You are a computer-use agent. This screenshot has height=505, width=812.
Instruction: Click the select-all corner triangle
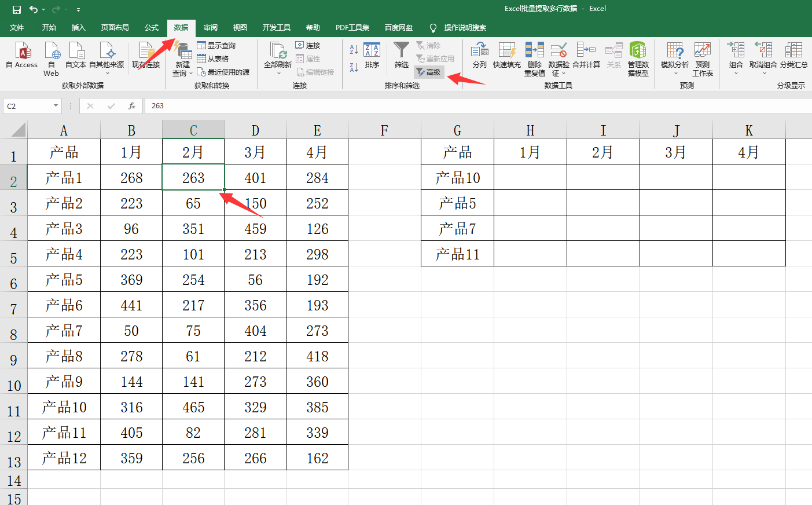pos(18,129)
